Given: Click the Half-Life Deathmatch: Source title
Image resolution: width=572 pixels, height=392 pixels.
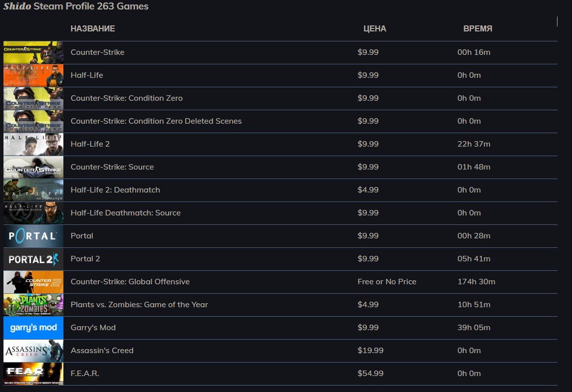Looking at the screenshot, I should [x=126, y=213].
